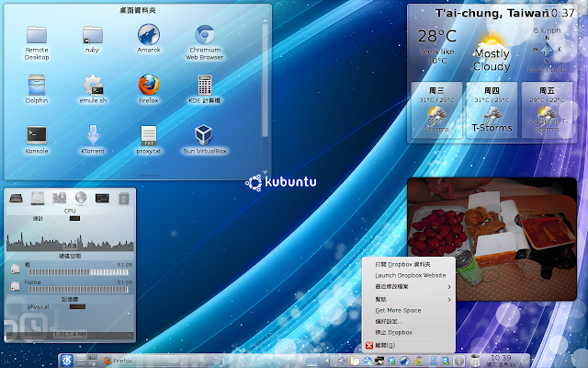The height and width of the screenshot is (368, 588).
Task: Open the trash can in panel
Action: [x=475, y=362]
